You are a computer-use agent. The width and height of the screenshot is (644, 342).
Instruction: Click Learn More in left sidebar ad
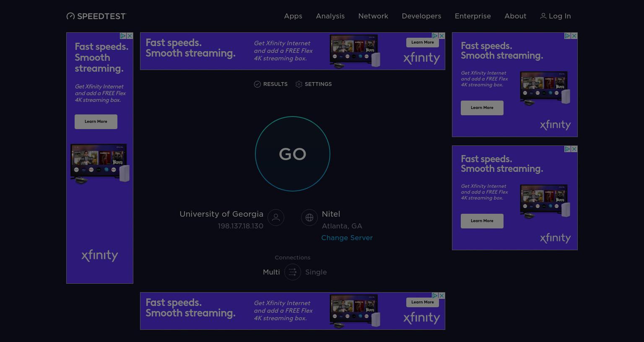click(x=96, y=122)
